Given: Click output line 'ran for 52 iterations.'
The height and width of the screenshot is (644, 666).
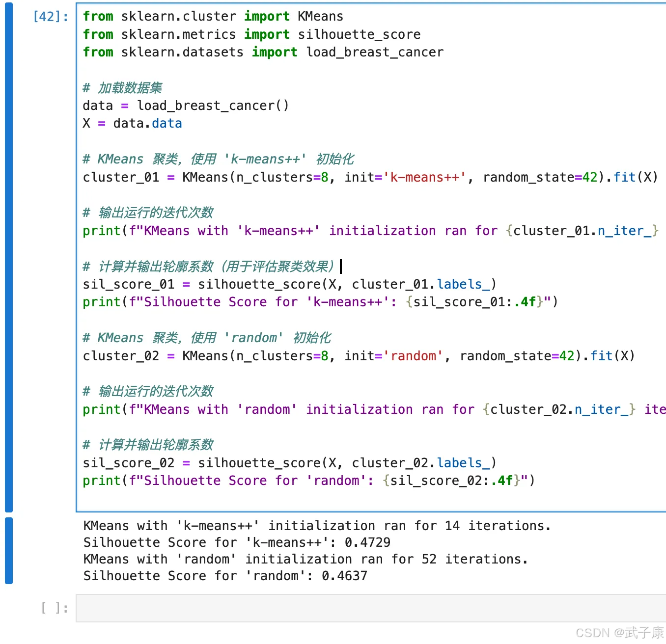Looking at the screenshot, I should pos(305,559).
